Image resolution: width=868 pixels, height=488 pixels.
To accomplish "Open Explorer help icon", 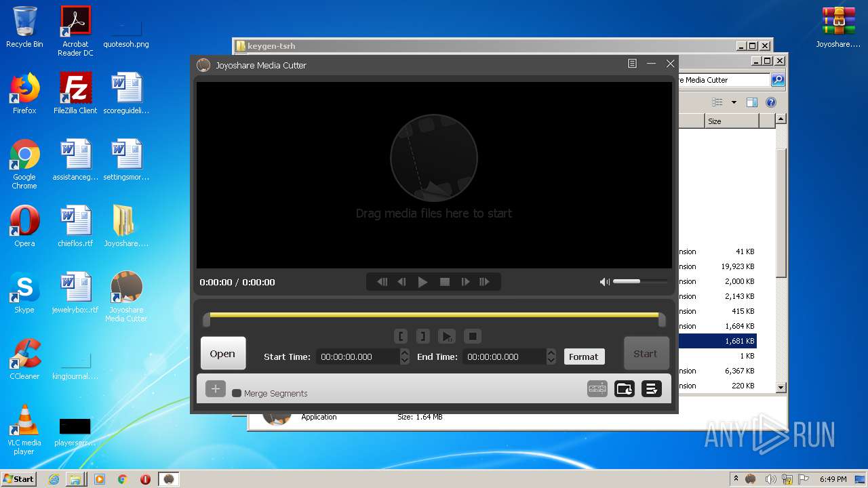I will point(771,102).
